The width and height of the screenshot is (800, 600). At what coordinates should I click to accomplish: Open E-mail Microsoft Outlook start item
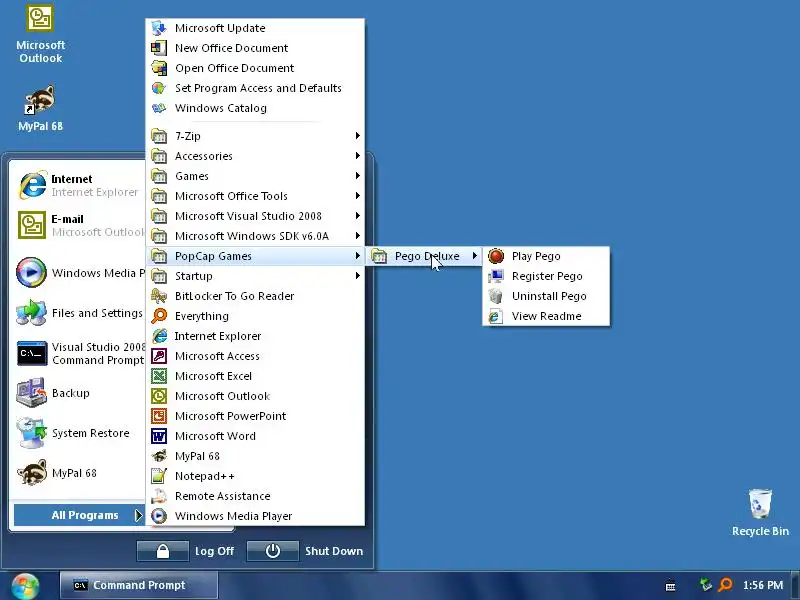[x=79, y=225]
